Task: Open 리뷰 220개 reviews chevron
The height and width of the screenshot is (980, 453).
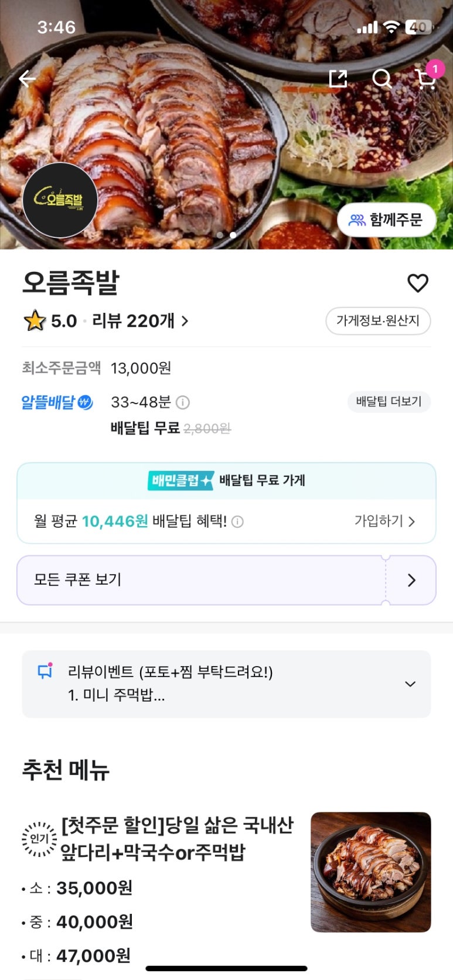Action: [x=185, y=321]
